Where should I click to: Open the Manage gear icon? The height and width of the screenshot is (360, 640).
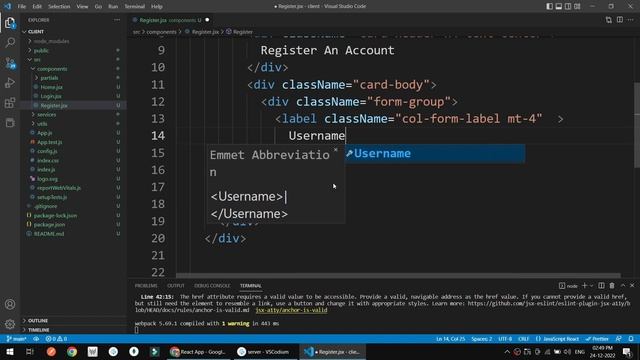pyautogui.click(x=10, y=324)
